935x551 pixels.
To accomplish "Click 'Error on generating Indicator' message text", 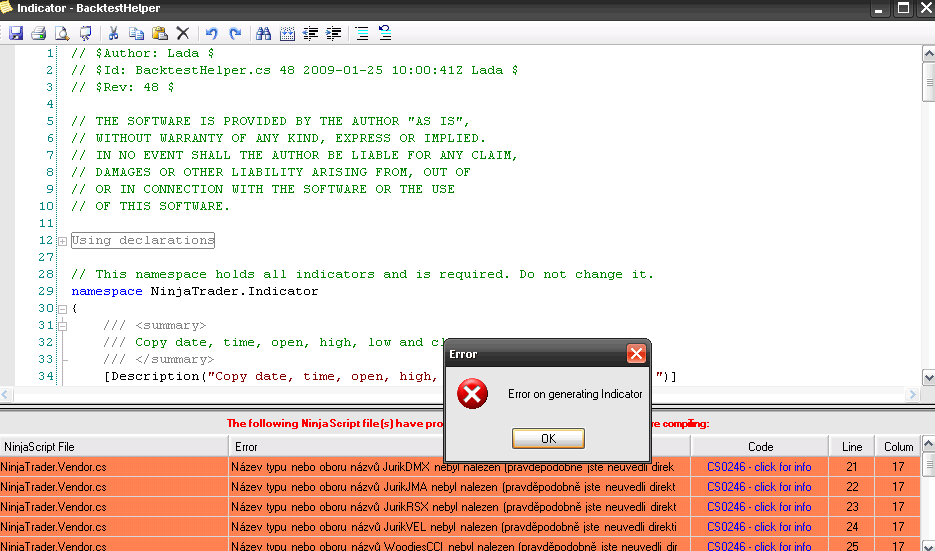I will point(575,394).
